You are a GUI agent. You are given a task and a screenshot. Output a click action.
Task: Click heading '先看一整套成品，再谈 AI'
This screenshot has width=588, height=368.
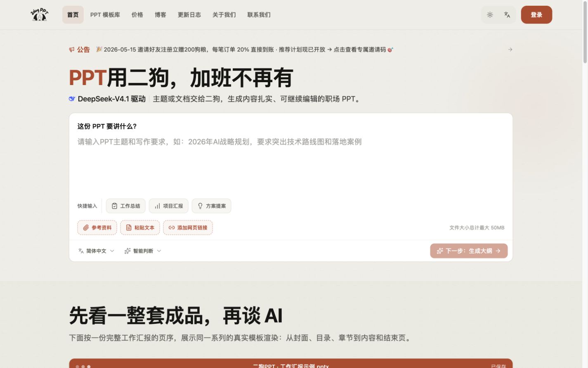tap(176, 316)
